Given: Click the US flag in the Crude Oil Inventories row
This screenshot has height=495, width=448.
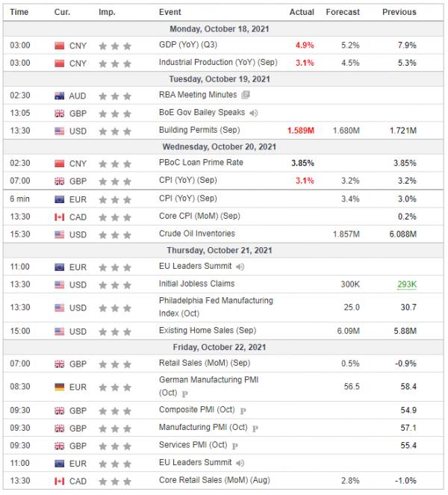Looking at the screenshot, I should pyautogui.click(x=59, y=234).
